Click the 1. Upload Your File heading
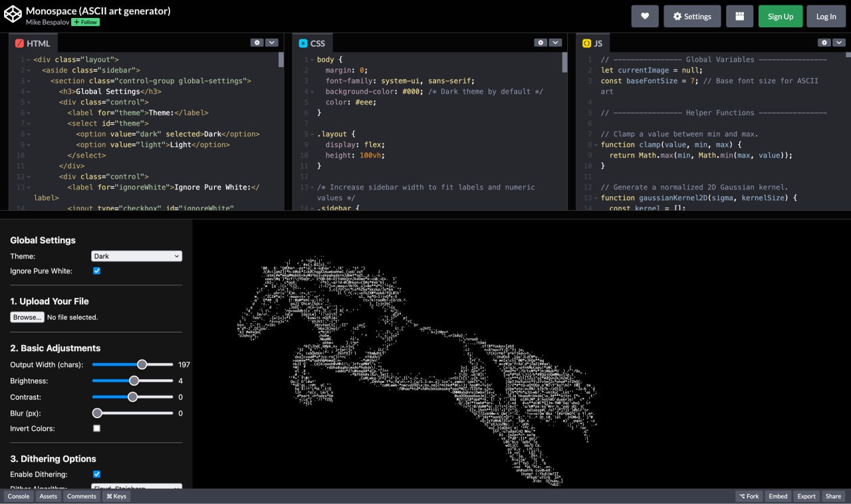Viewport: 851px width, 504px height. (49, 301)
